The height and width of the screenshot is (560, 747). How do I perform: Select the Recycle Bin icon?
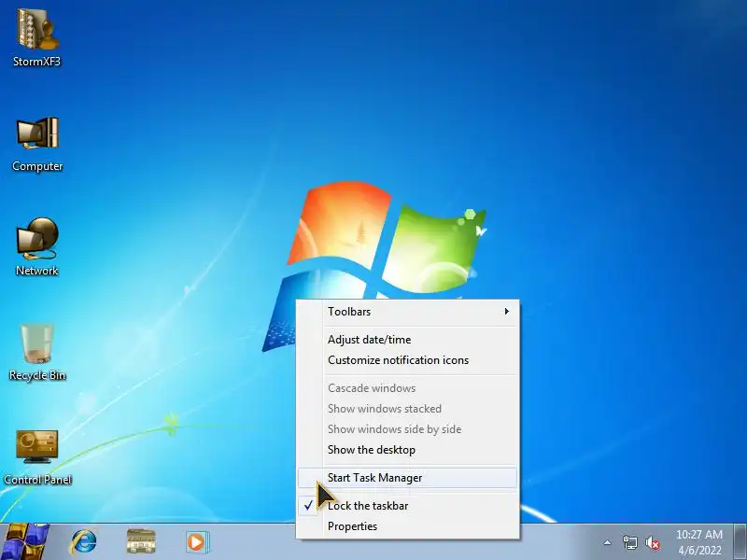tap(37, 352)
